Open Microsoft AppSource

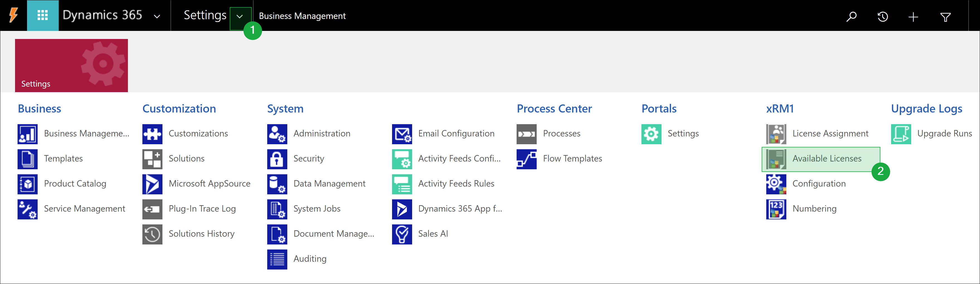(x=209, y=184)
